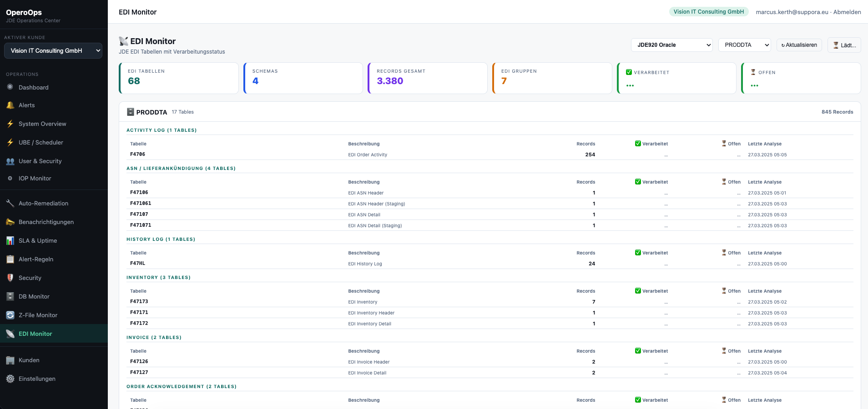The image size is (868, 409).
Task: Click the Alerts bell icon
Action: click(10, 105)
